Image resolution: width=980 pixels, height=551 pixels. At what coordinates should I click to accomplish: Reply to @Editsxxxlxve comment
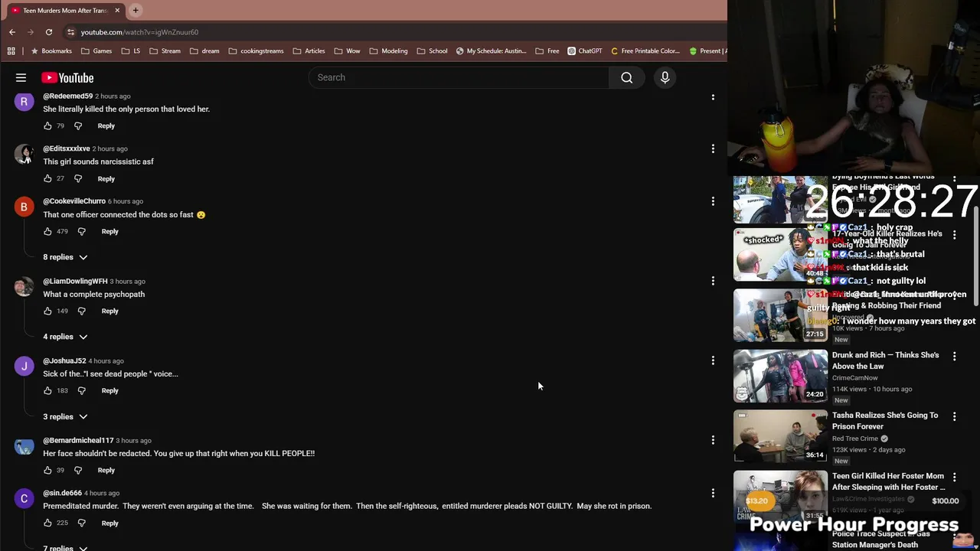[x=106, y=178]
